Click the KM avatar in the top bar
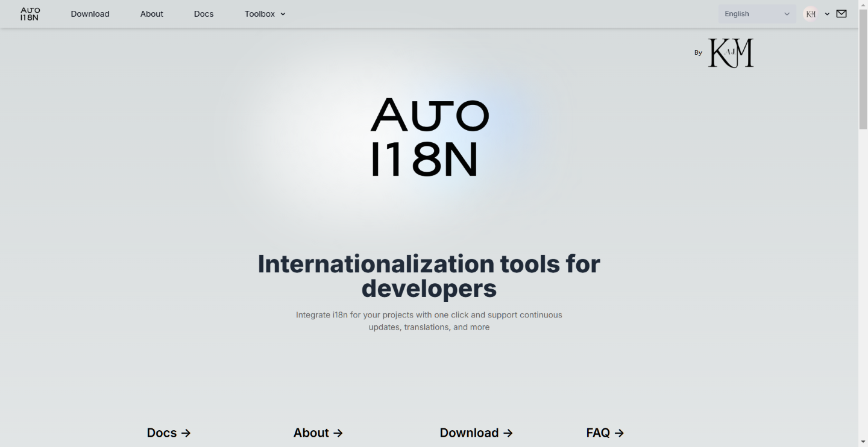The height and width of the screenshot is (447, 868). (811, 13)
